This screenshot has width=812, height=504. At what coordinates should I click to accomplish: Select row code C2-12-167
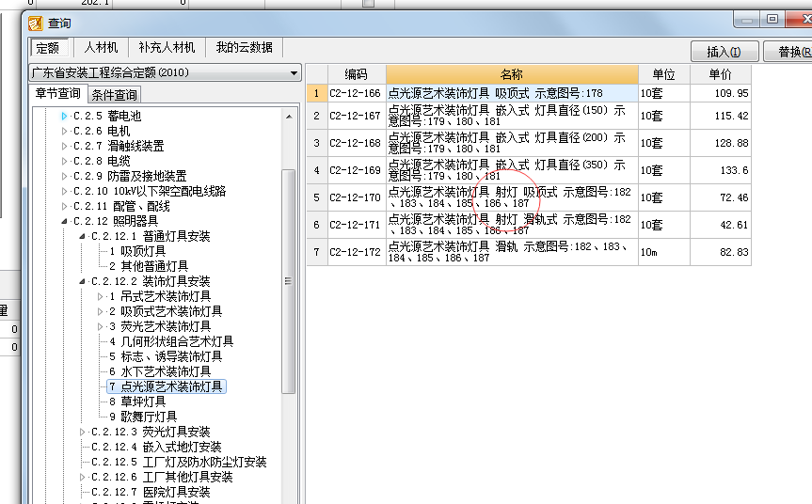click(356, 116)
